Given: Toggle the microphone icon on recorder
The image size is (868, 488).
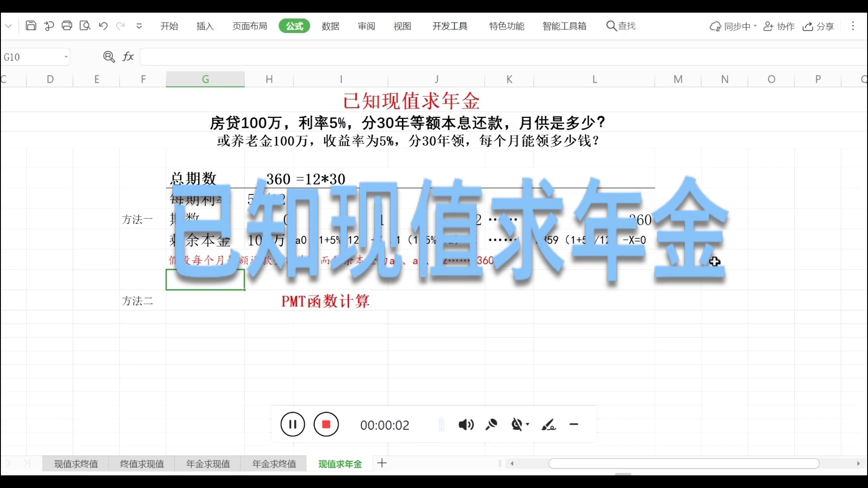Looking at the screenshot, I should pos(491,425).
